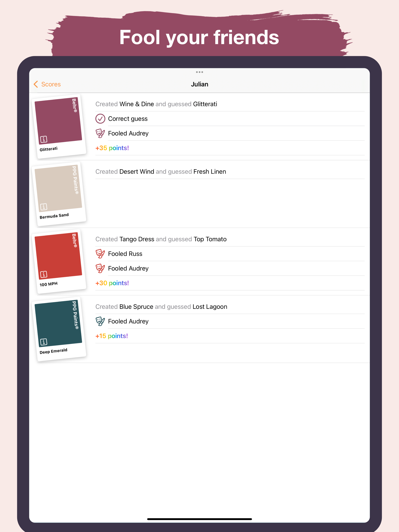Go back to Scores screen

51,84
